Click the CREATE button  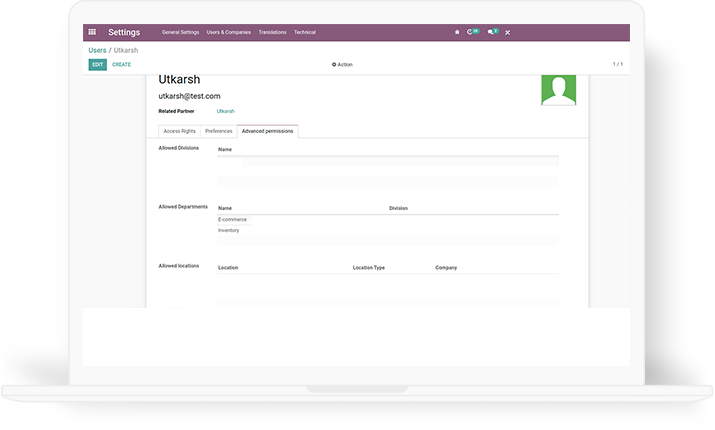tap(121, 65)
